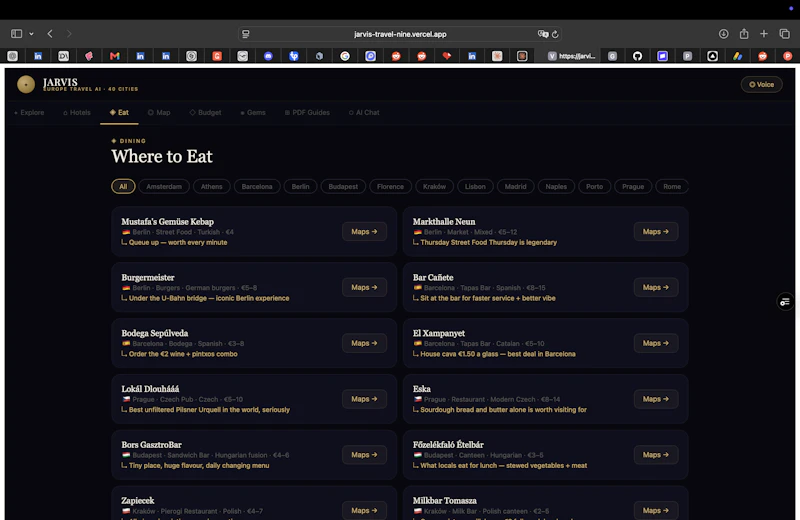800x520 pixels.
Task: Switch to the Gmail tab
Action: tap(115, 56)
